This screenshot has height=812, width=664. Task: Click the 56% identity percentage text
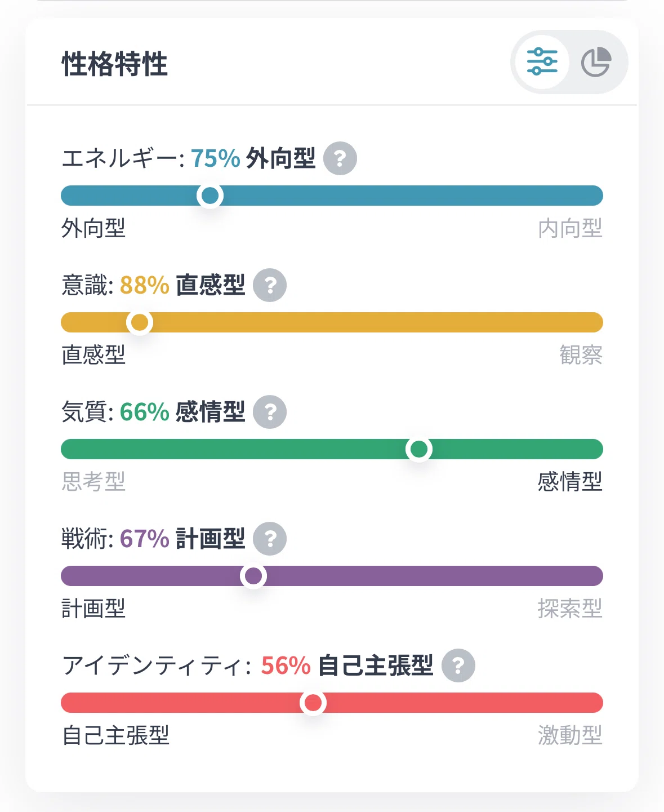286,665
